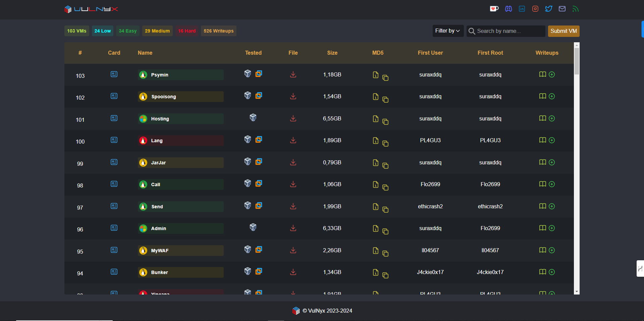Image resolution: width=644 pixels, height=321 pixels.
Task: Download the Psymin VM file
Action: click(293, 74)
